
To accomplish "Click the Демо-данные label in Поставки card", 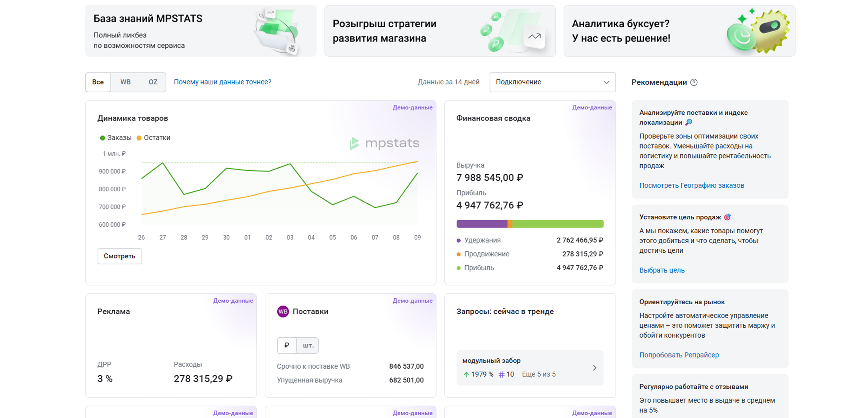I will [x=413, y=301].
